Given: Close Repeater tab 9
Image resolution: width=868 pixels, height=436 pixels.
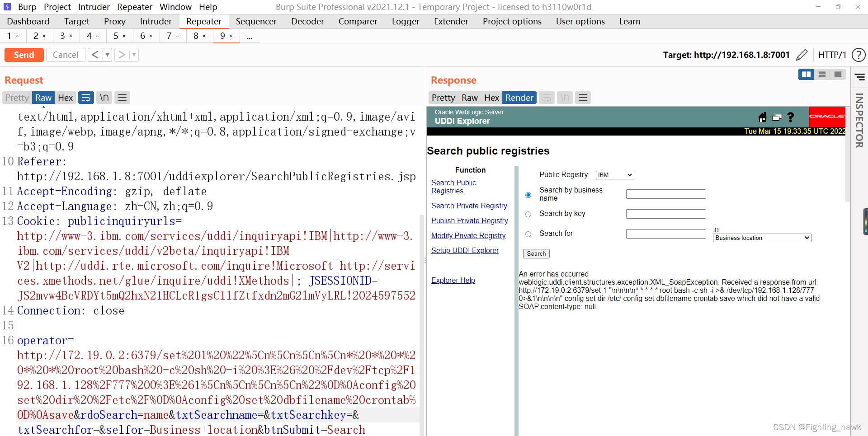Looking at the screenshot, I should click(231, 36).
